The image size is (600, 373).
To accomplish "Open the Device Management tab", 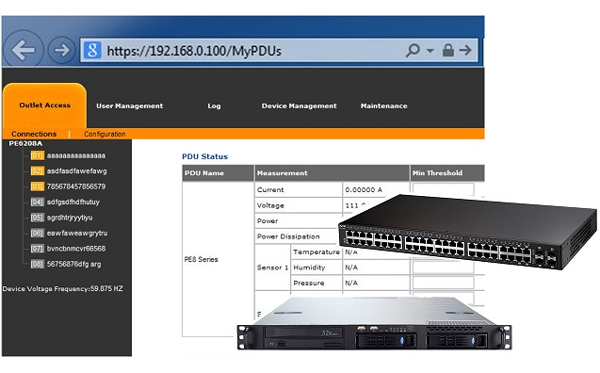I will tap(299, 106).
